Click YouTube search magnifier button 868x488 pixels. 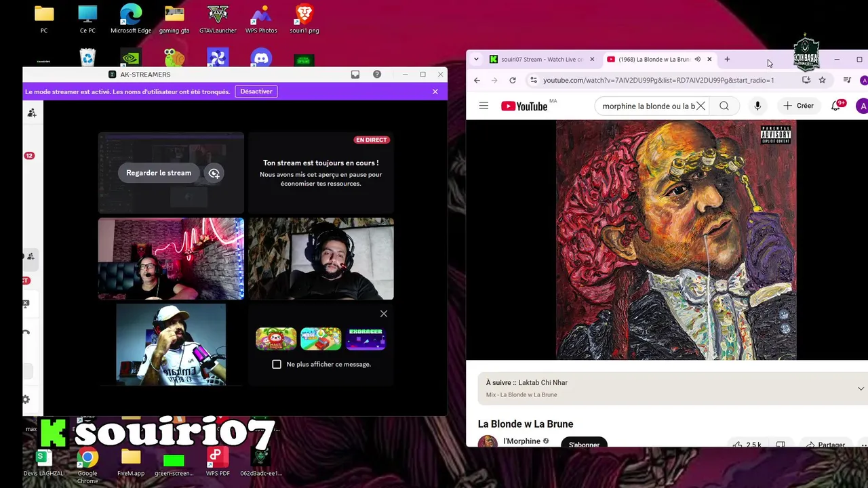(x=724, y=106)
